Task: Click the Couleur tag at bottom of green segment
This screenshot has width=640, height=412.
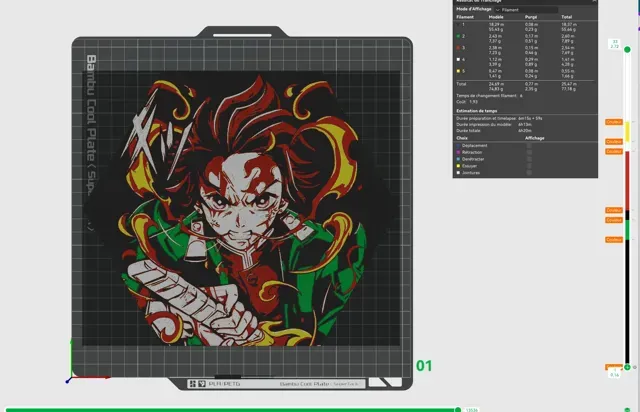Action: 613,240
